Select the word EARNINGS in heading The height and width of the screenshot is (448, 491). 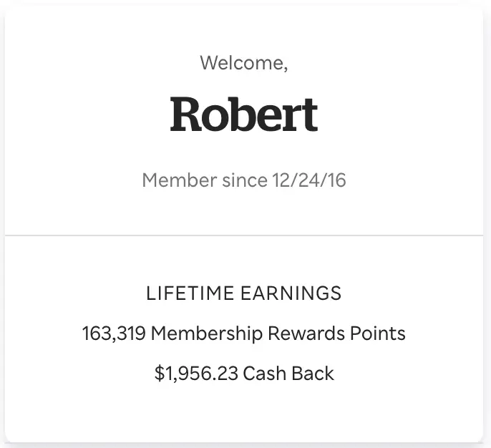(291, 293)
